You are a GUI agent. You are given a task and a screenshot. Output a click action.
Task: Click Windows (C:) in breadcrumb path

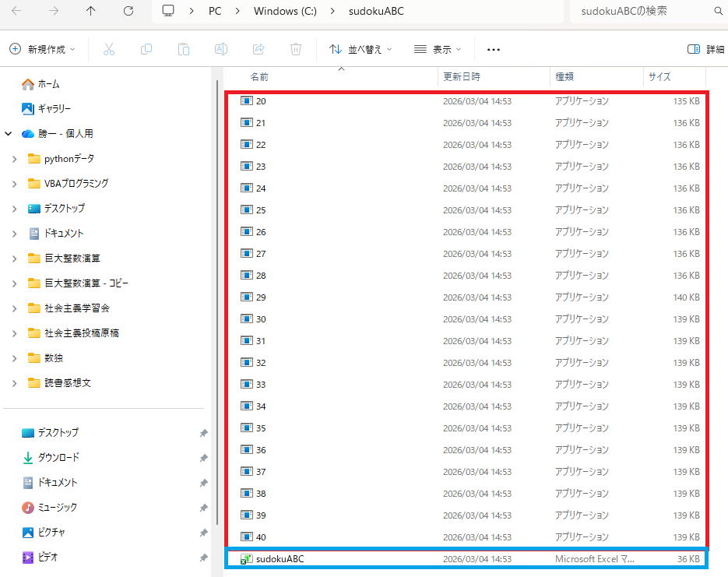click(x=284, y=12)
